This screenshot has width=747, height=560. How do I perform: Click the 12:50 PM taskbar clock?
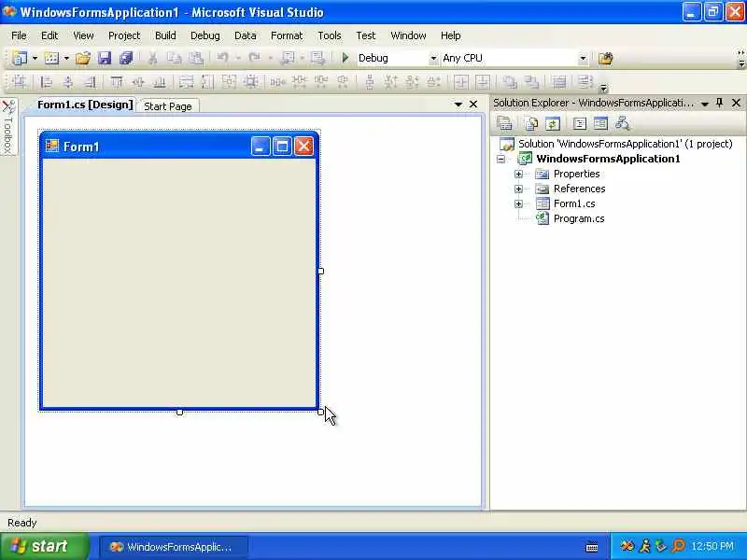point(712,546)
